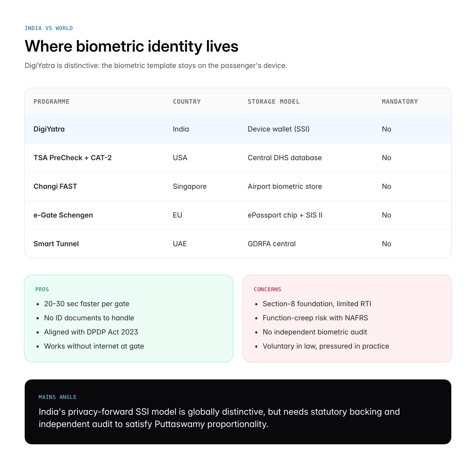Click the PROGRAMME column header
This screenshot has height=469, width=476.
[x=51, y=101]
